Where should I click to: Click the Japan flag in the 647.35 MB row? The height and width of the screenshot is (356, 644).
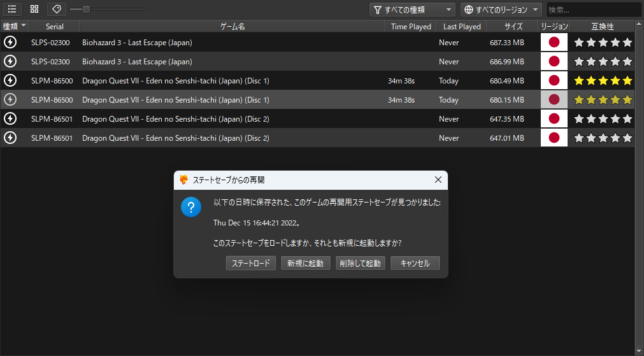tap(554, 118)
